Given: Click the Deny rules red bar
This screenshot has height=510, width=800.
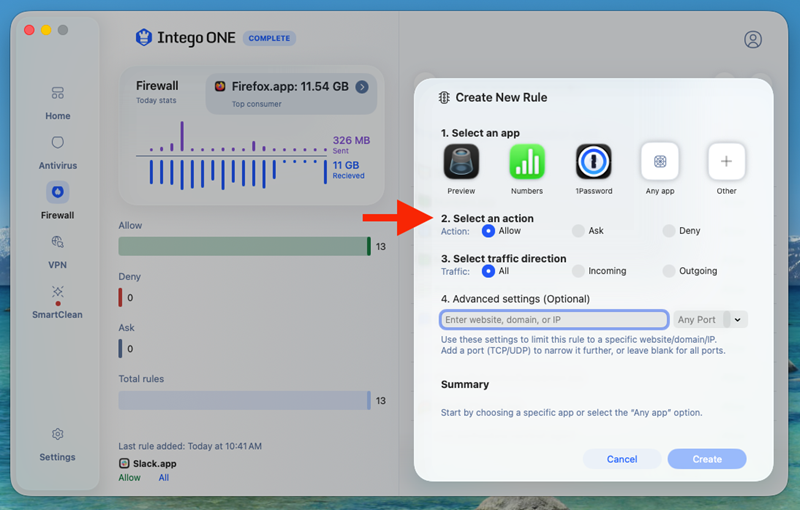Looking at the screenshot, I should [120, 297].
